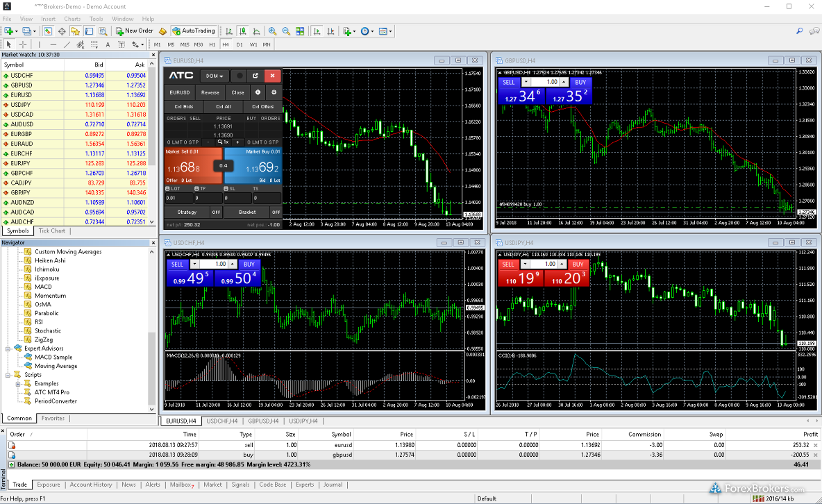Switch to Account History terminal tab
The image size is (822, 504).
91,485
